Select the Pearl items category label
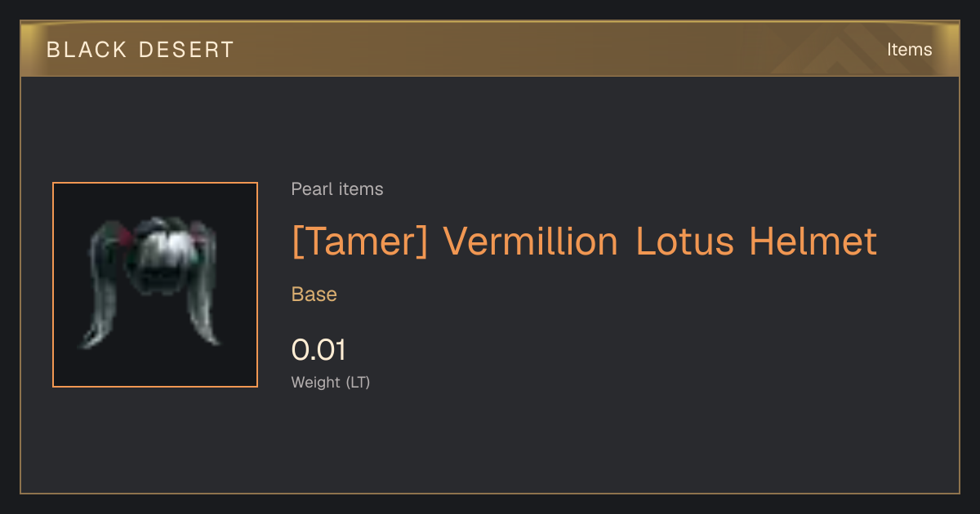 point(337,189)
